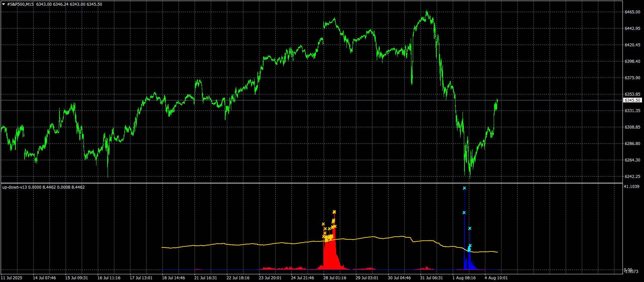Click the current price label 6345.50
The height and width of the screenshot is (282, 644).
[x=632, y=100]
